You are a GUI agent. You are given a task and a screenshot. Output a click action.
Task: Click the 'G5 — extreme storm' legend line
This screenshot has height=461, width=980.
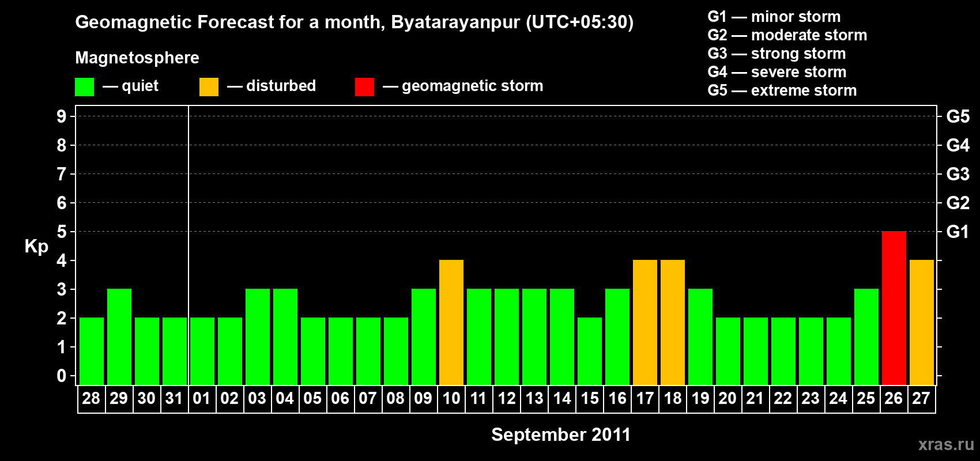coord(782,90)
